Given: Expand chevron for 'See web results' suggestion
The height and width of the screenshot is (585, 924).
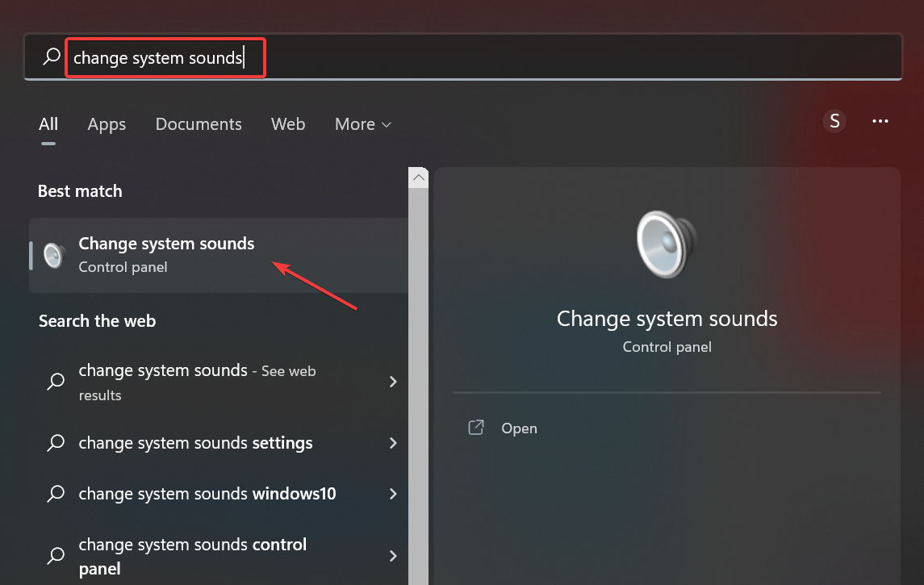Looking at the screenshot, I should coord(393,382).
